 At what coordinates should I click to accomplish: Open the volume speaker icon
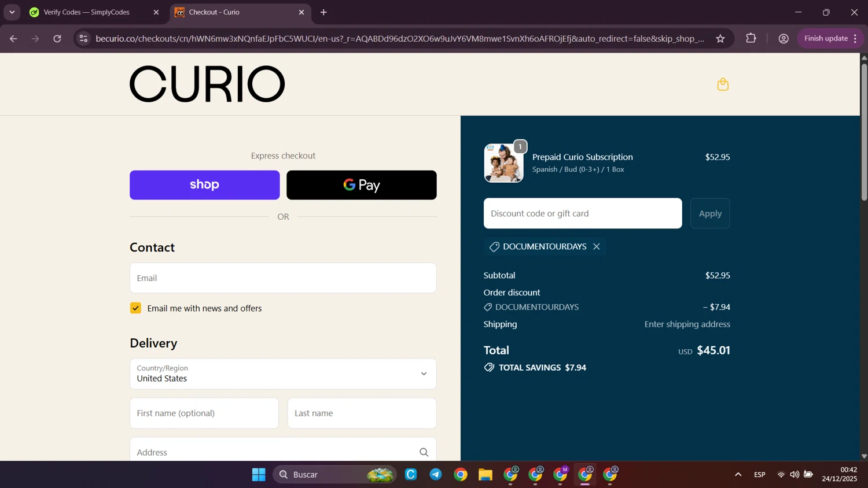[x=795, y=475]
